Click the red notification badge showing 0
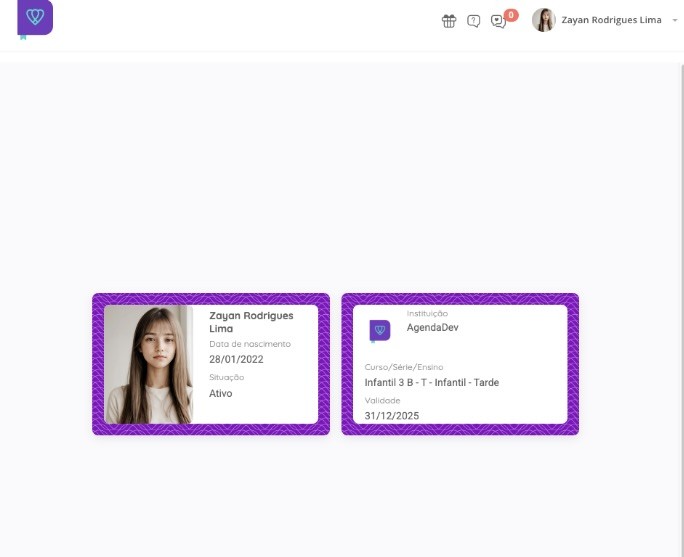684x557 pixels. pyautogui.click(x=511, y=15)
